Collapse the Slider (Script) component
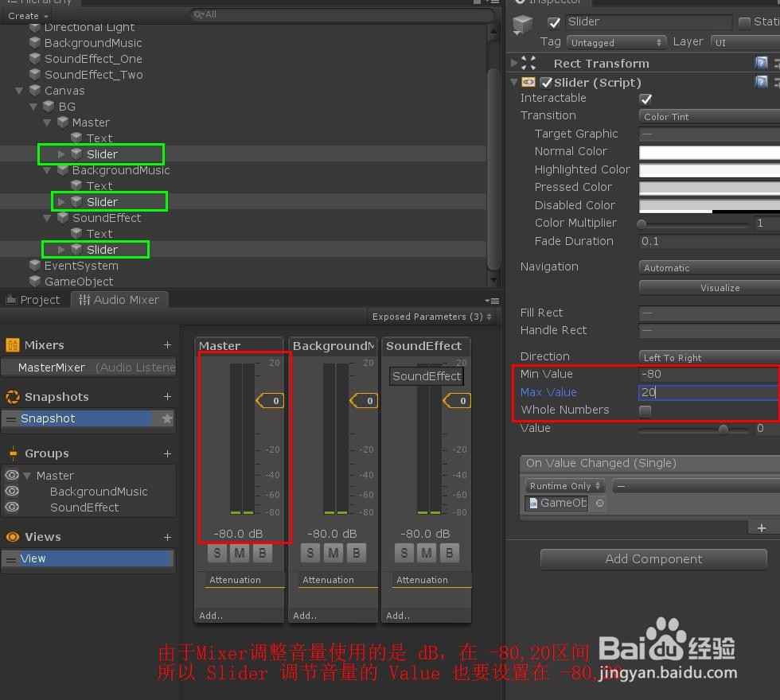Viewport: 780px width, 700px height. pos(514,82)
